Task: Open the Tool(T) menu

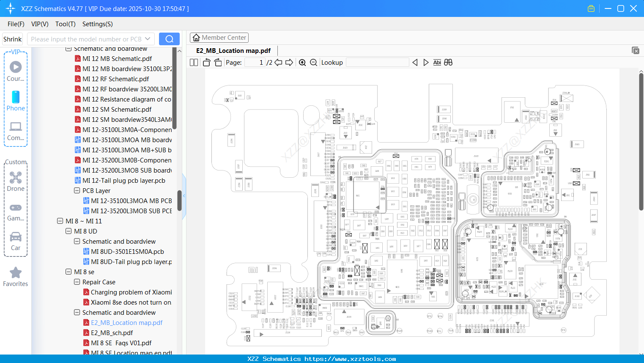Action: coord(65,24)
